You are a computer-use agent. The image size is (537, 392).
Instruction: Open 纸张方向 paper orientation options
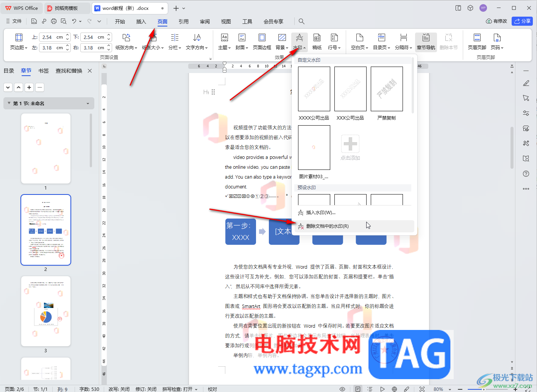pyautogui.click(x=126, y=42)
